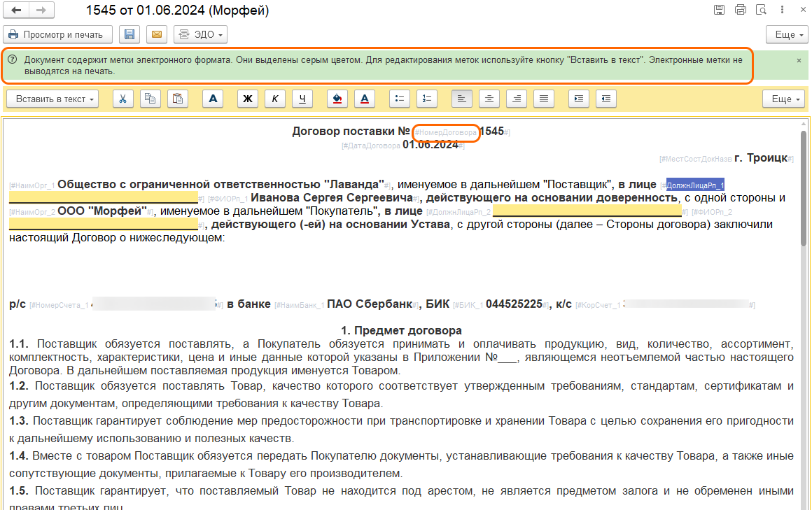
Task: Insert a numbered list
Action: click(x=427, y=99)
